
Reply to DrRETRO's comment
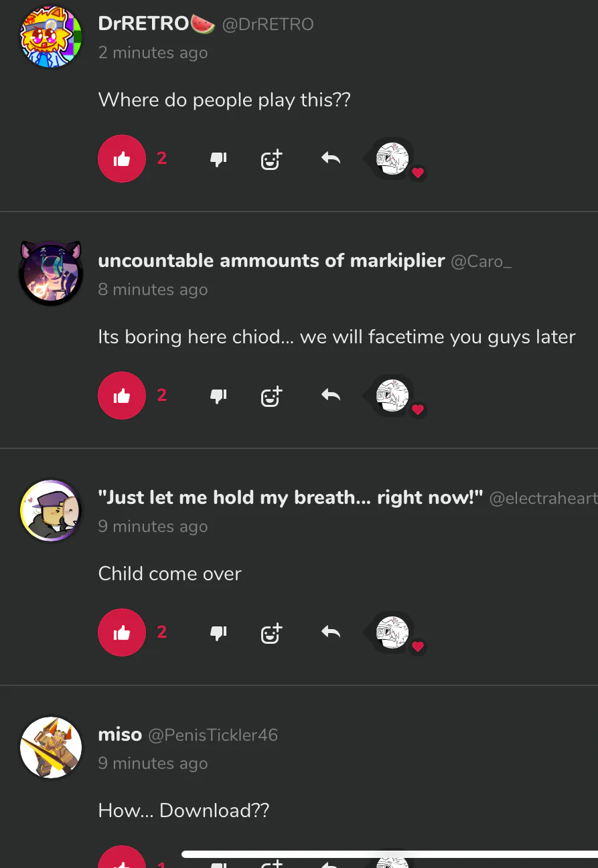pos(331,159)
